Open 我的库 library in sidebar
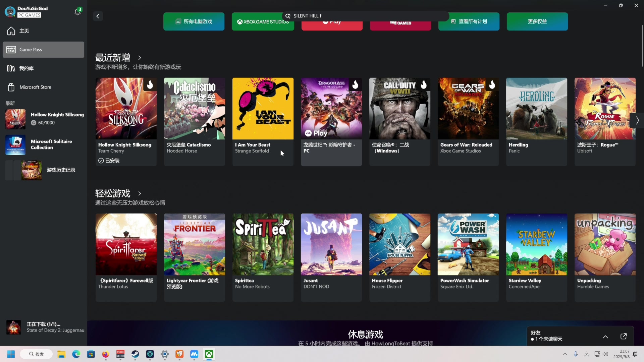644x362 pixels. point(44,68)
